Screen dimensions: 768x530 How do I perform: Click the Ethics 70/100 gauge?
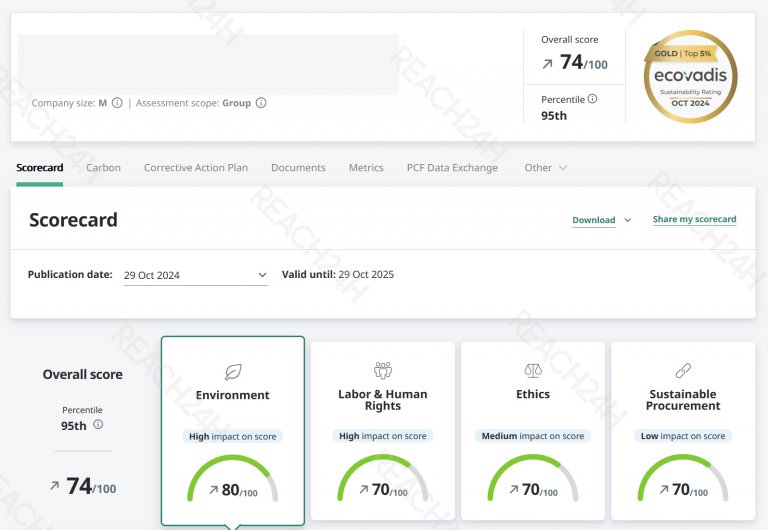pyautogui.click(x=533, y=479)
